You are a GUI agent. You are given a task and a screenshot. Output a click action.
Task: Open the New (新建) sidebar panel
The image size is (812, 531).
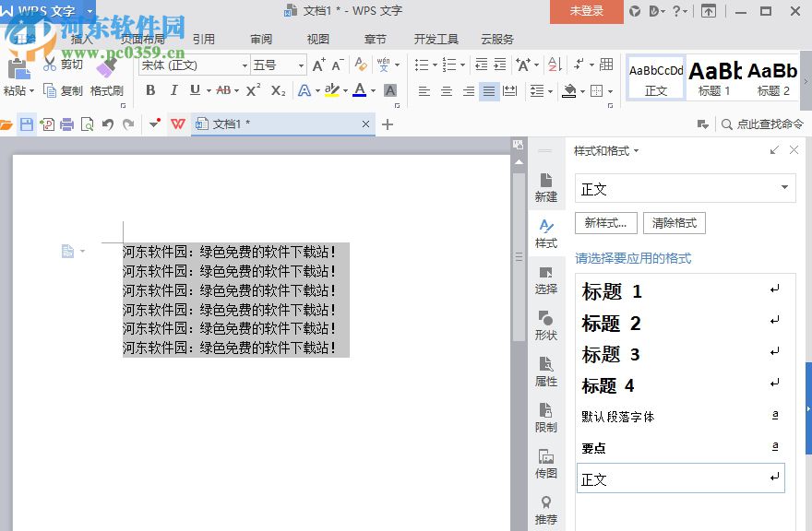click(x=546, y=187)
